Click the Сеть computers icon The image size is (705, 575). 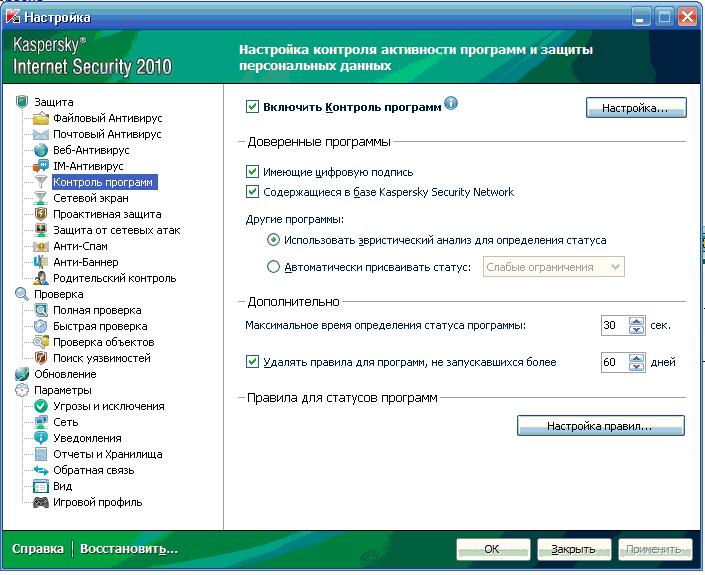40,422
